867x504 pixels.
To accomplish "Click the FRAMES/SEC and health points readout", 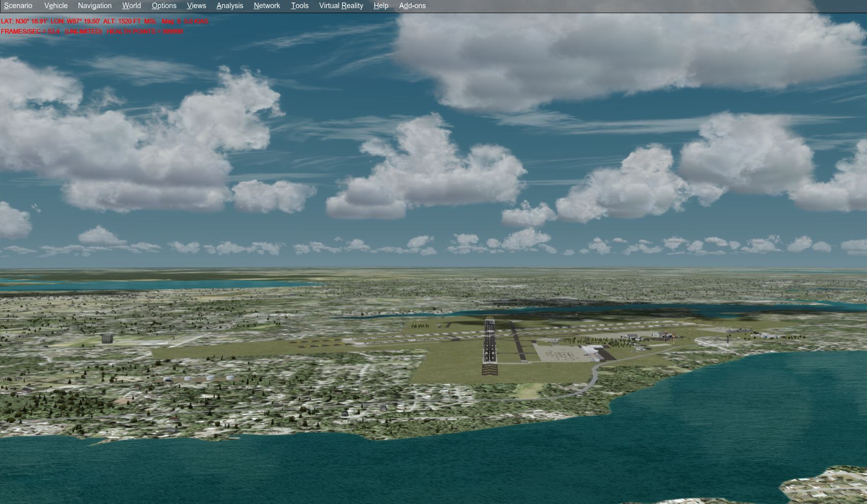I will [92, 32].
